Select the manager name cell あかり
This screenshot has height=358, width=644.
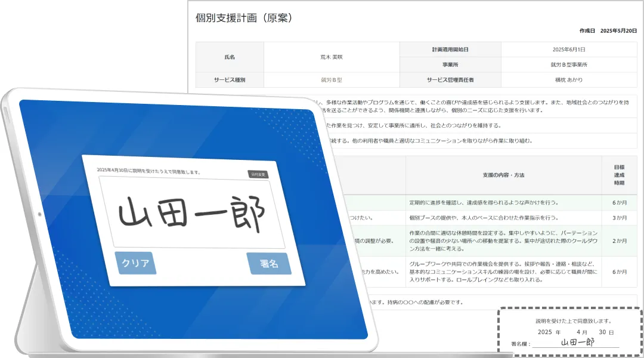(569, 80)
